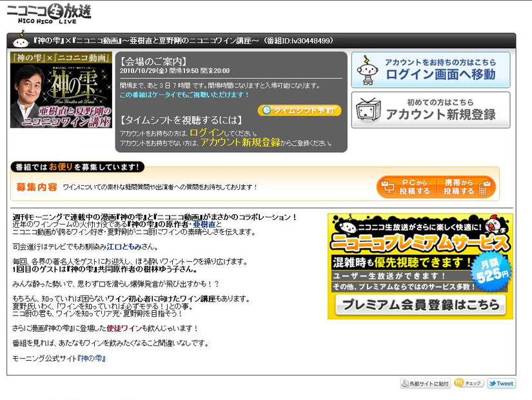Screen dimensions: 532x400
Task: Click the Twitter bird icon on Tweet button
Action: [492, 383]
